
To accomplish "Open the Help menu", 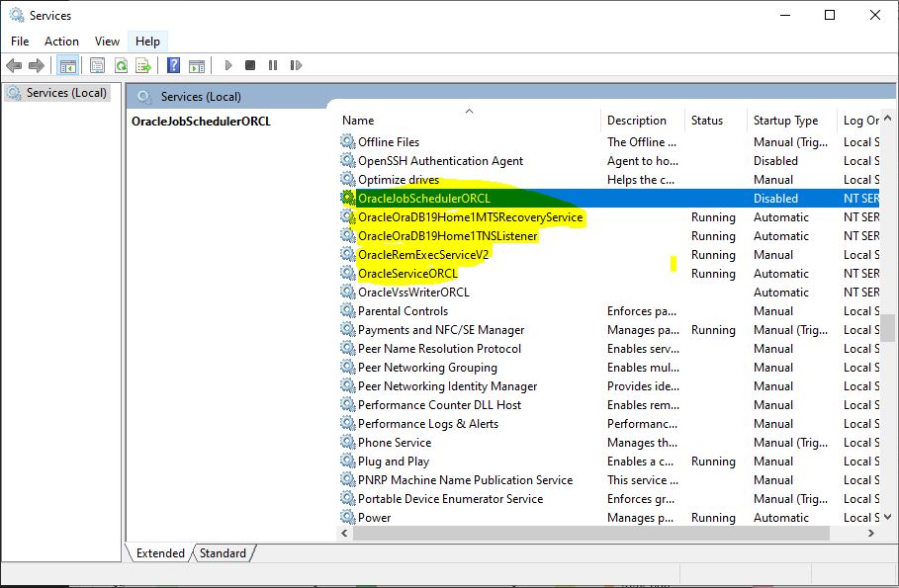I will [x=147, y=41].
